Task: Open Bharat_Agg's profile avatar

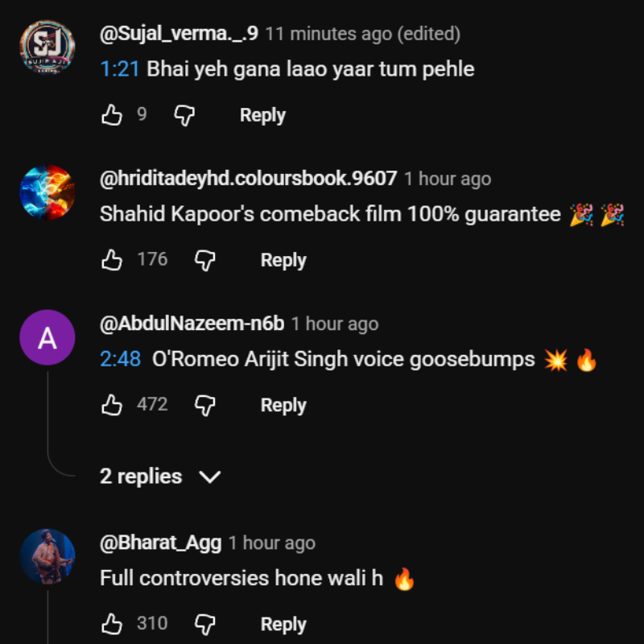Action: (x=47, y=557)
